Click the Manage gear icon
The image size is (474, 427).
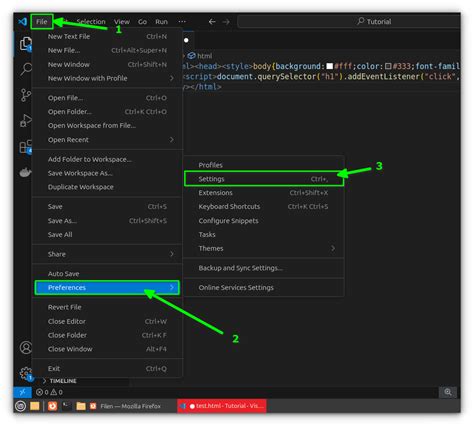coord(26,373)
